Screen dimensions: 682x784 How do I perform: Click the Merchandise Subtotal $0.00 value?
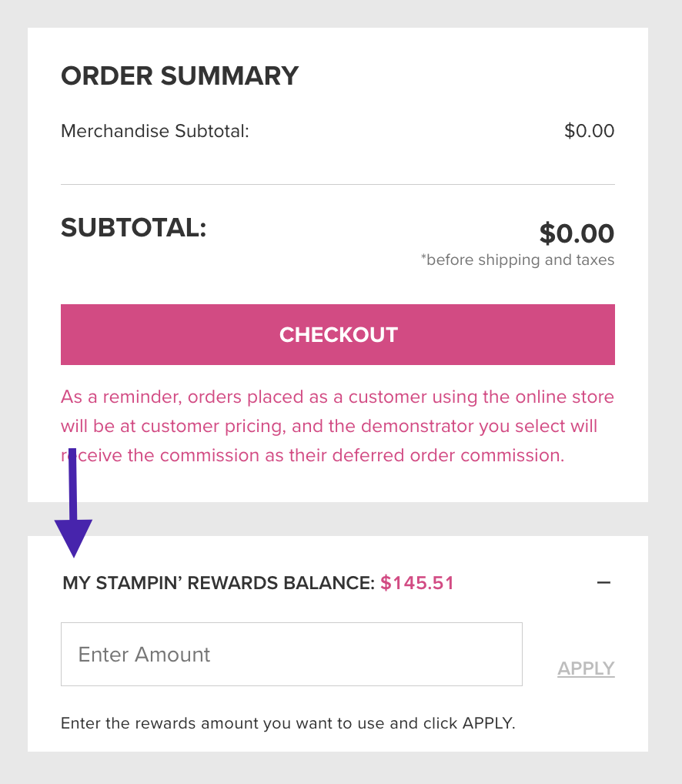tap(589, 131)
